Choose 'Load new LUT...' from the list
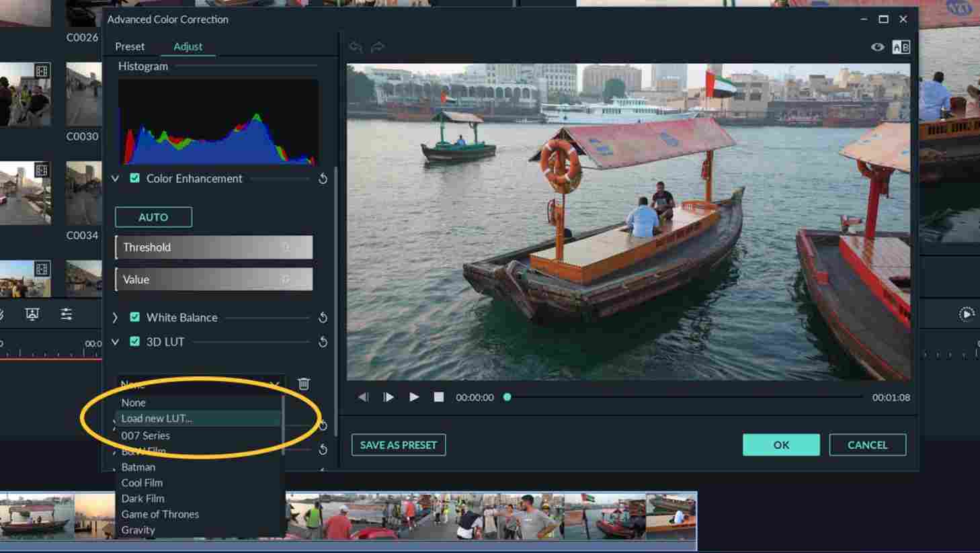This screenshot has height=553, width=980. [157, 418]
